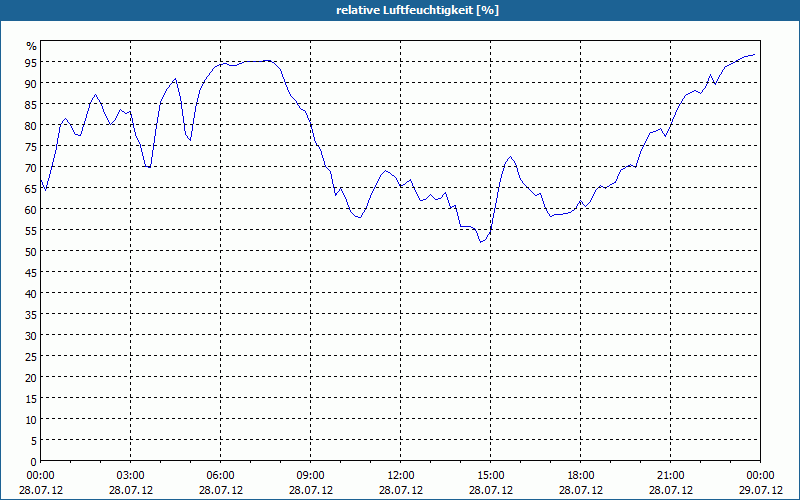Click the 15:00 28.07.12 time label
The width and height of the screenshot is (800, 500).
491,483
